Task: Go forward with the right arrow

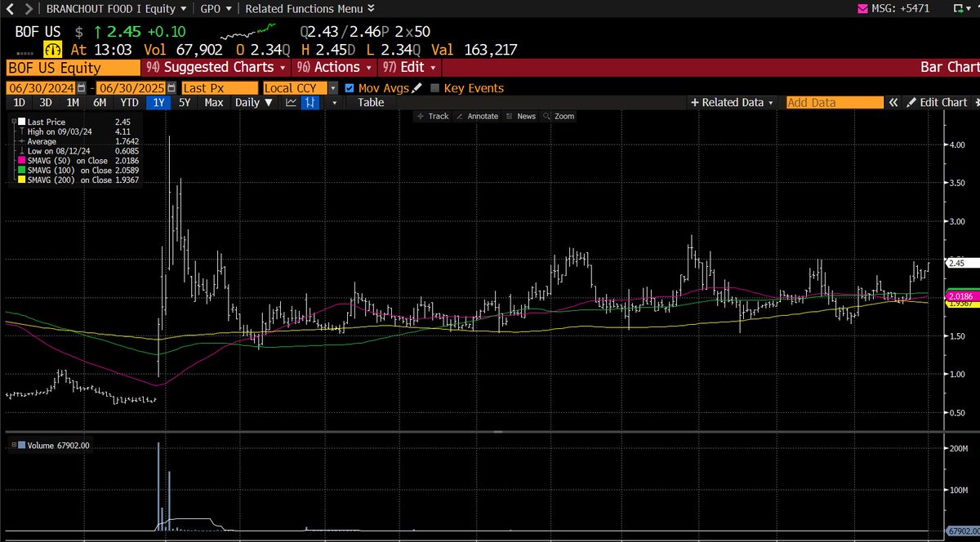Action: coord(28,8)
